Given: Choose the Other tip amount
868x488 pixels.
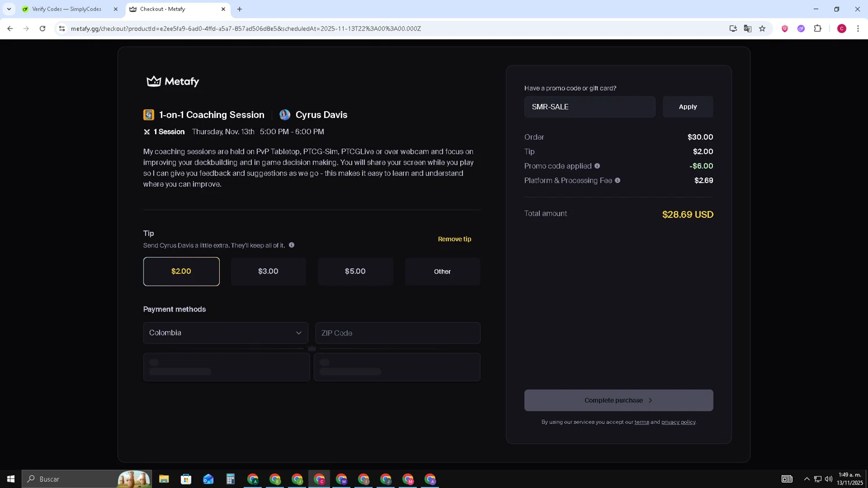Looking at the screenshot, I should point(443,271).
